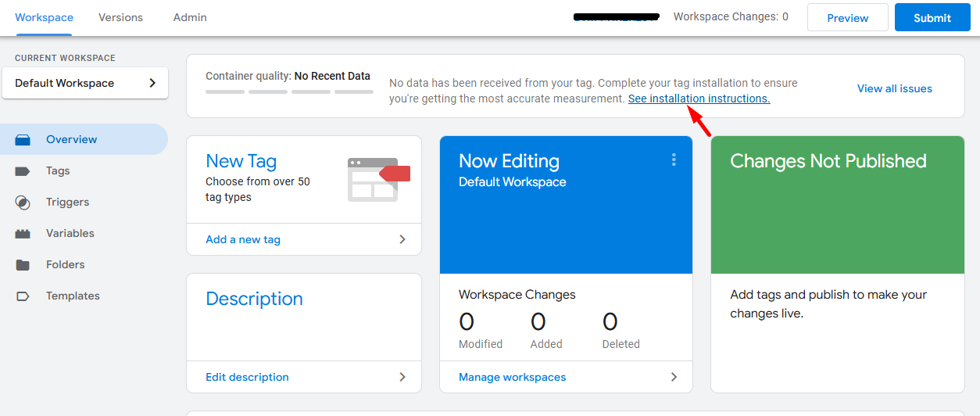Click the Overview briefcase icon in sidebar
The width and height of the screenshot is (980, 416).
click(23, 140)
